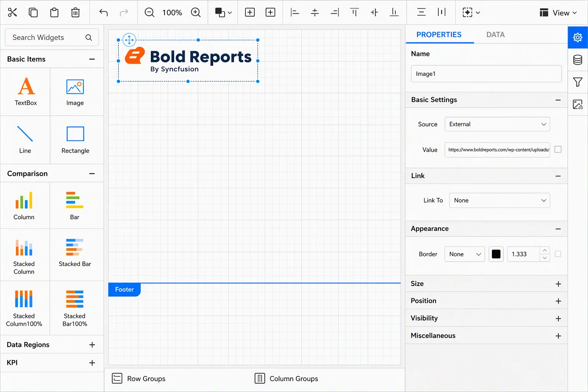This screenshot has height=392, width=588.
Task: Open the View menu
Action: [558, 13]
